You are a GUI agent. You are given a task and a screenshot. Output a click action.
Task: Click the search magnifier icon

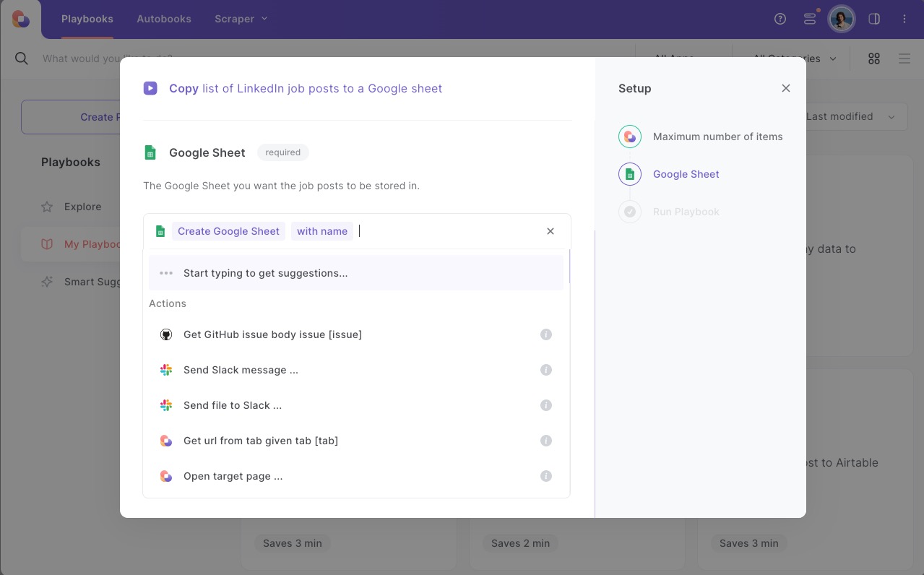pos(22,59)
